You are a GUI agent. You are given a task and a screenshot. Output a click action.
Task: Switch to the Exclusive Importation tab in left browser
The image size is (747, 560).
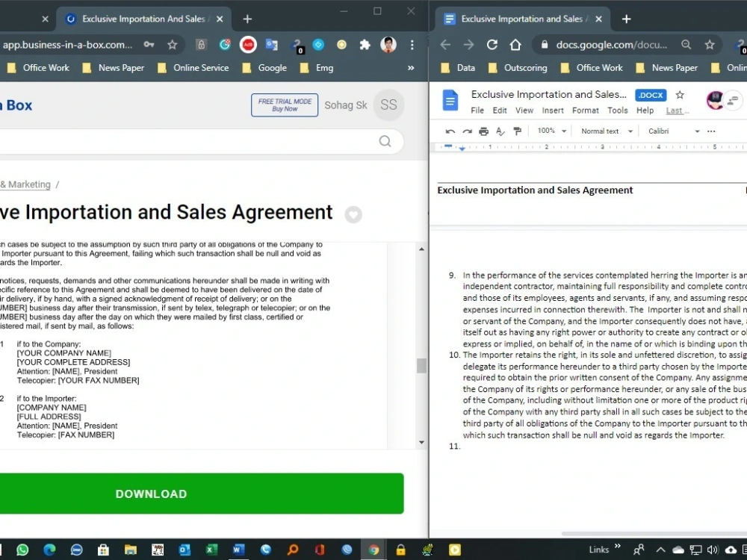coord(143,19)
